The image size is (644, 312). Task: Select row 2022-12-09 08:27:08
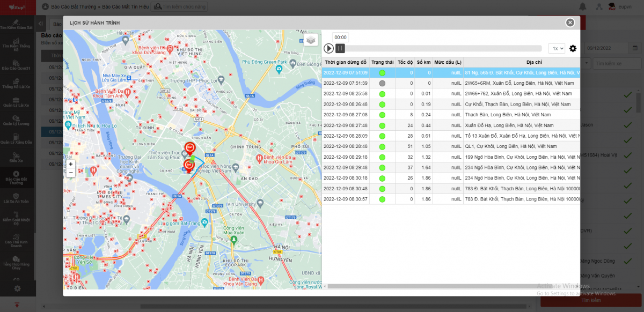[451, 115]
